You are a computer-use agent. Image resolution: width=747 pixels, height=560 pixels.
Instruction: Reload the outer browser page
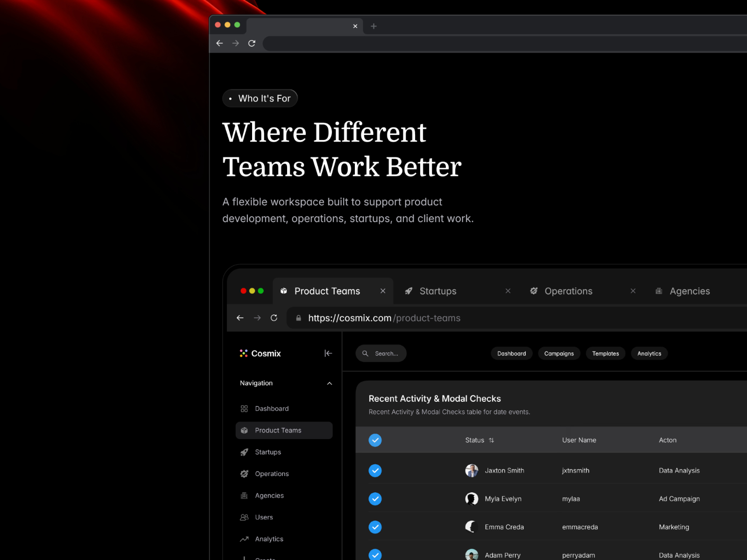coord(252,43)
